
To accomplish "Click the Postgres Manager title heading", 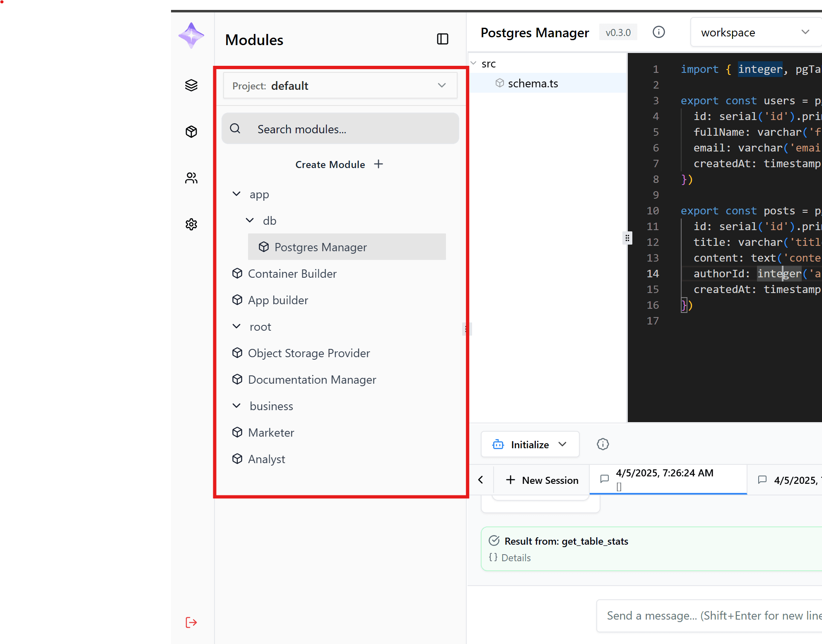I will pos(535,32).
